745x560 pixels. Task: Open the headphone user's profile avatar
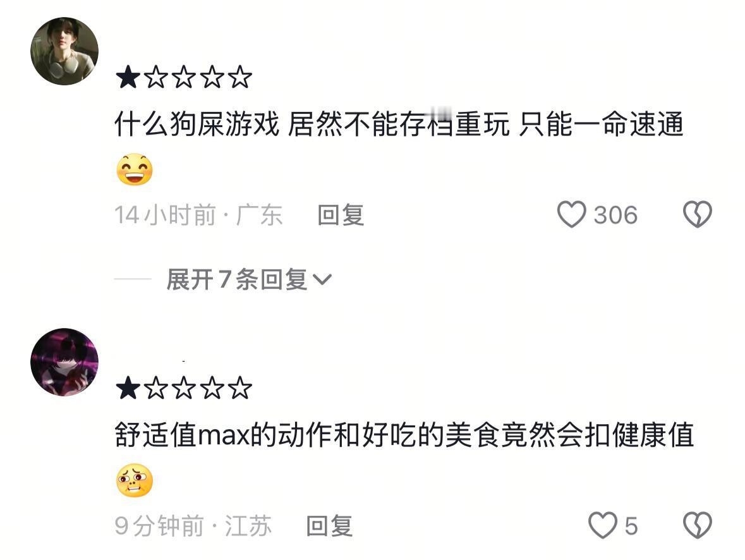pos(64,51)
